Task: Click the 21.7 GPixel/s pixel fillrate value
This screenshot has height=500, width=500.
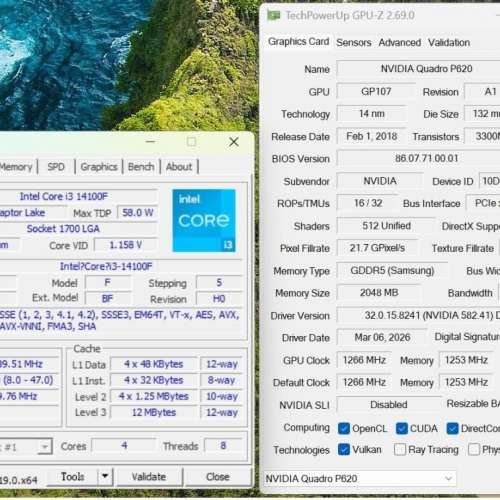Action: [x=377, y=248]
